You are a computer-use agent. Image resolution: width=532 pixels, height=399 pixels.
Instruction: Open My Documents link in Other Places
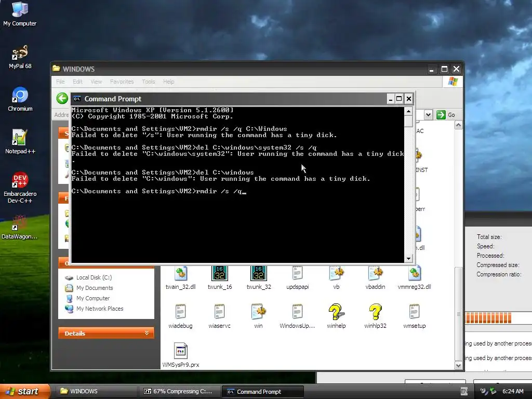coord(95,288)
